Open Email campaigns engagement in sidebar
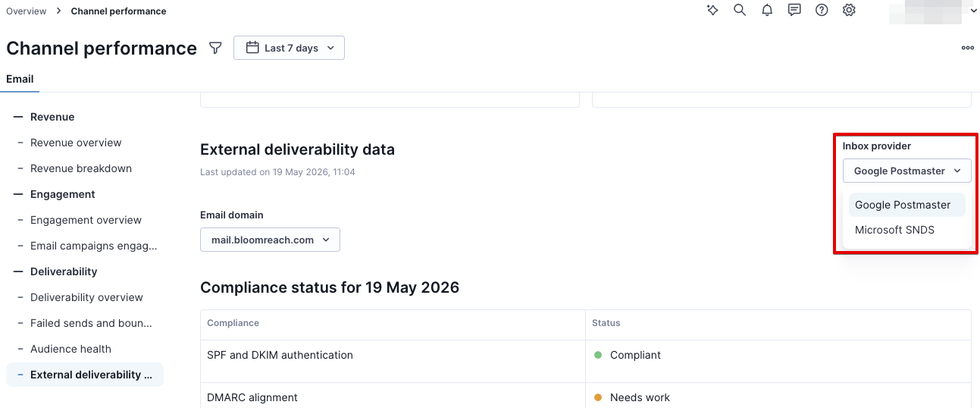Viewport: 980px width, 408px height. point(93,246)
